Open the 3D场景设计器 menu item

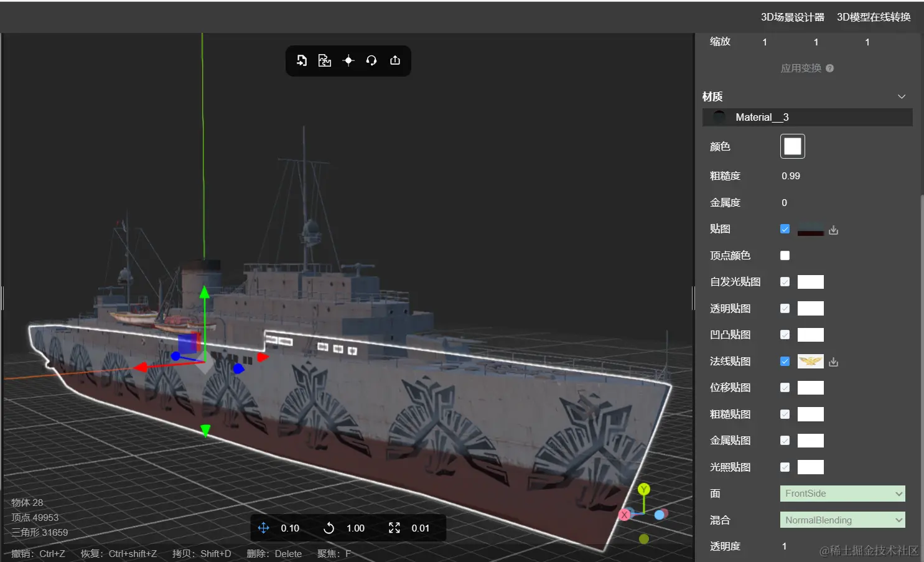793,17
